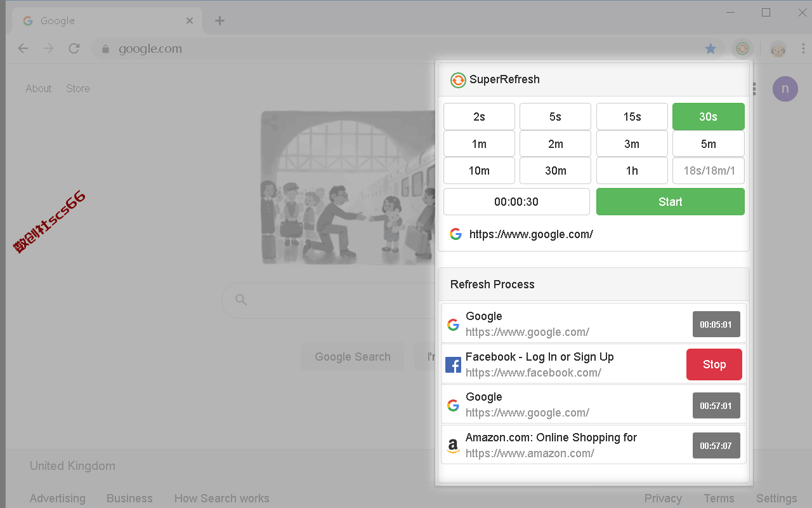Click the 00:57:07 timer for Amazon

click(x=716, y=446)
